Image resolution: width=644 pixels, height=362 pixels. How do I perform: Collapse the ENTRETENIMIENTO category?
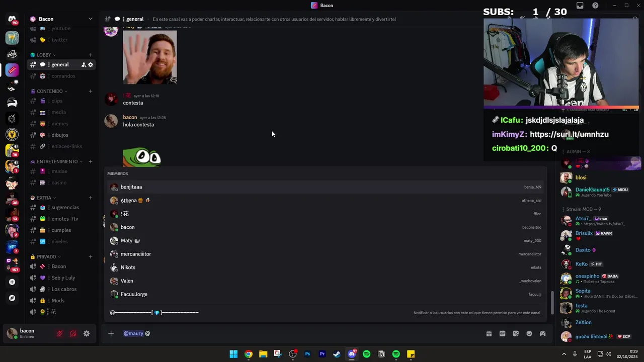point(57,161)
